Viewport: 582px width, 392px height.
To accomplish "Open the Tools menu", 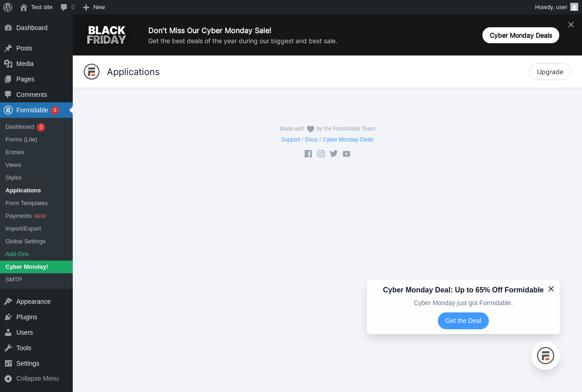I will 36,348.
